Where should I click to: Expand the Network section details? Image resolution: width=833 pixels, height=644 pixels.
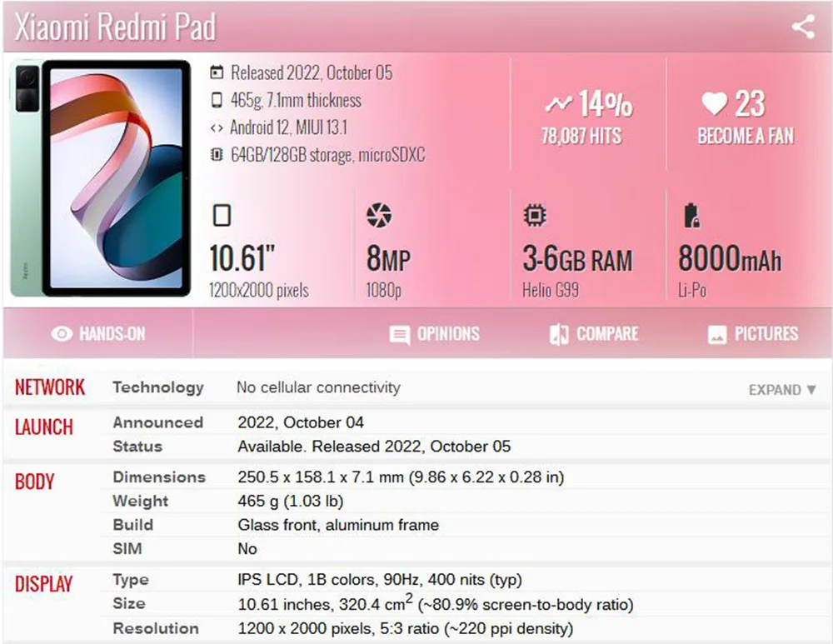tap(782, 390)
